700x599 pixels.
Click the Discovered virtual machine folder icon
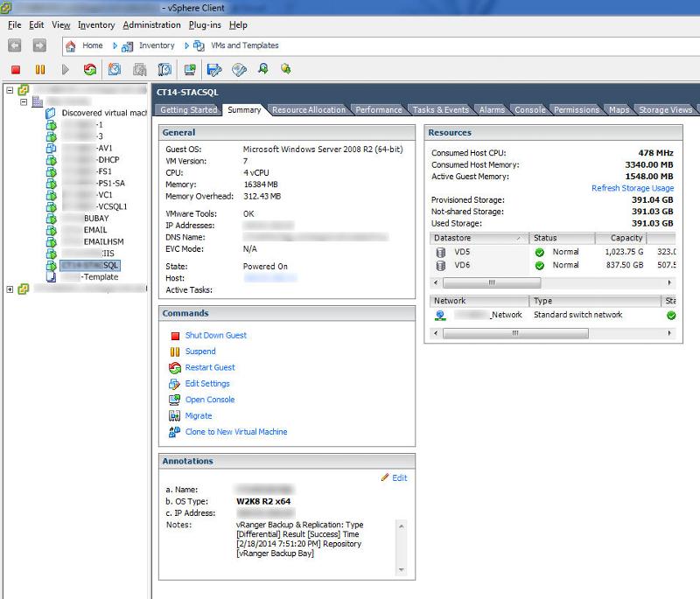tap(51, 113)
